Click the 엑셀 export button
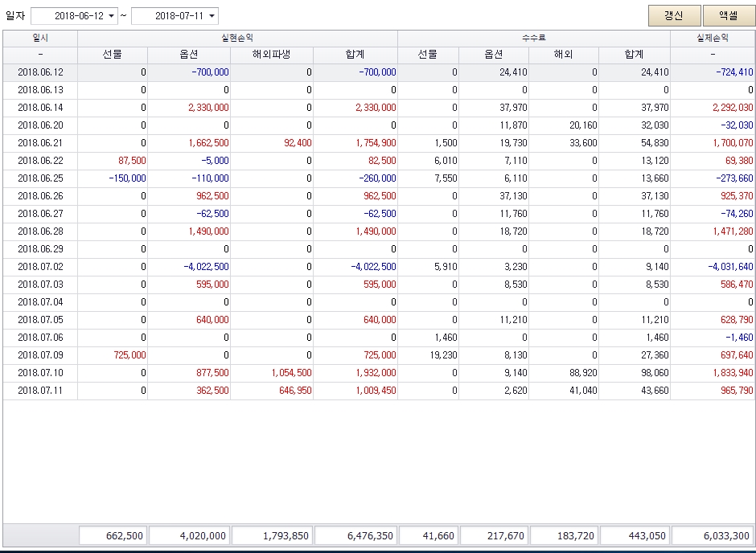 tap(728, 16)
